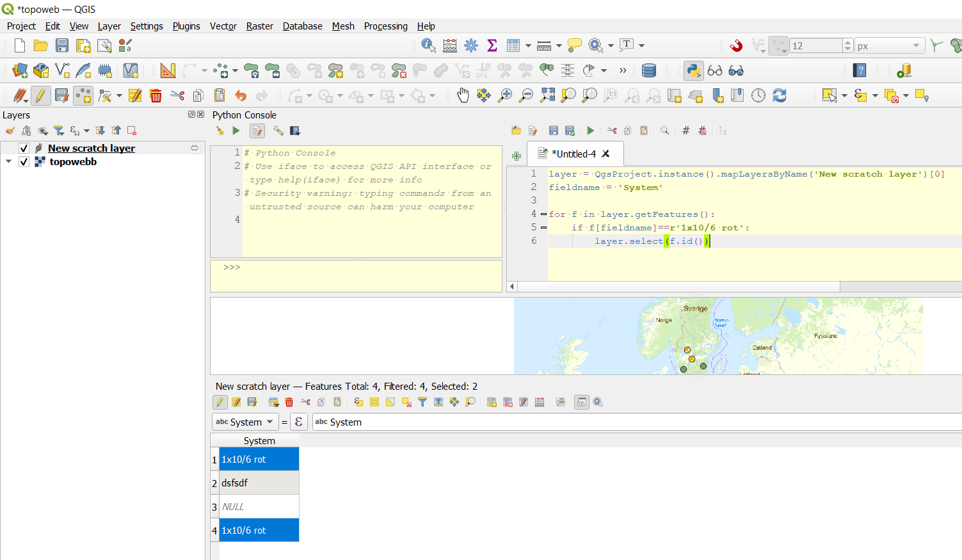This screenshot has height=560, width=962.
Task: Open the Raster menu
Action: (x=260, y=26)
